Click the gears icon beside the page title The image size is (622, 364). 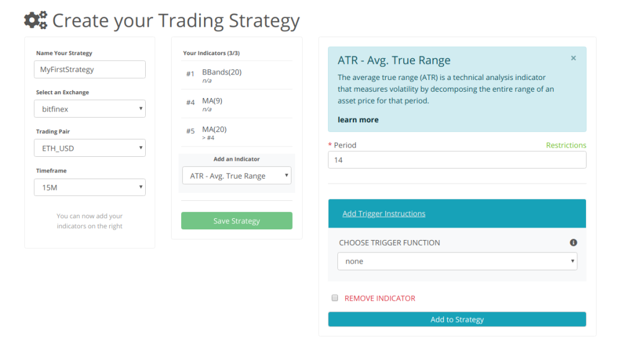coord(36,20)
